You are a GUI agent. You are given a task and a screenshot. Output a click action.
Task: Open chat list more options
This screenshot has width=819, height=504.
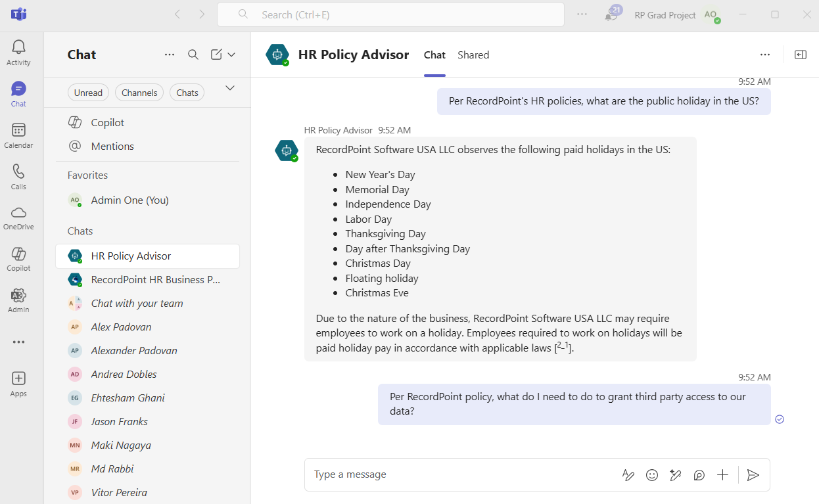pos(170,55)
